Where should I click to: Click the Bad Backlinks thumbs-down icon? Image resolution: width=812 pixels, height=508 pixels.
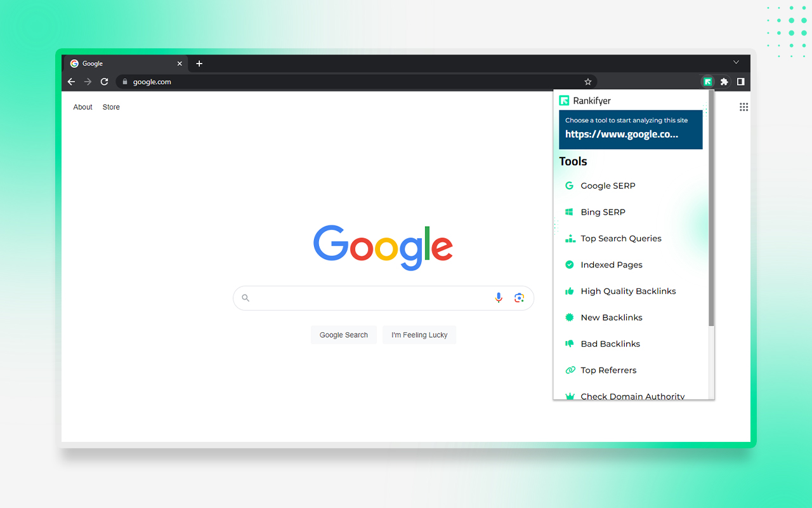pyautogui.click(x=569, y=344)
